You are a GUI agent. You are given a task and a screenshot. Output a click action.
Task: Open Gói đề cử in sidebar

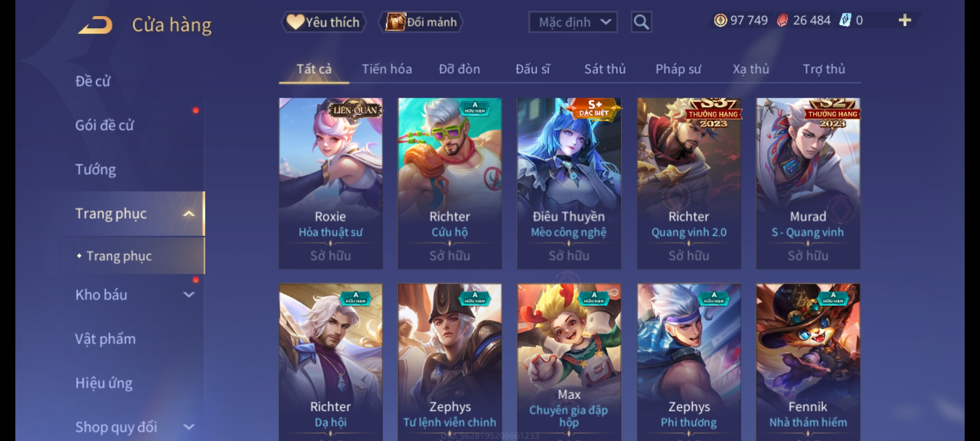(105, 125)
